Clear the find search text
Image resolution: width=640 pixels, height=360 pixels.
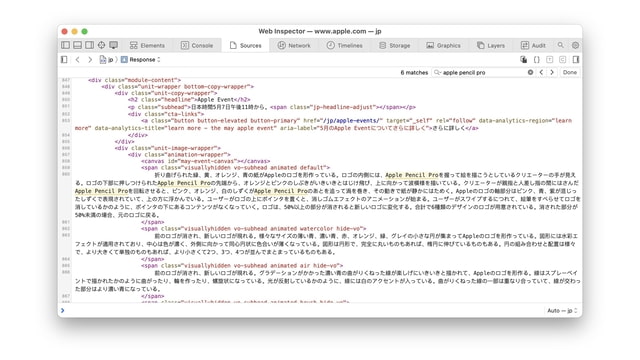point(530,72)
